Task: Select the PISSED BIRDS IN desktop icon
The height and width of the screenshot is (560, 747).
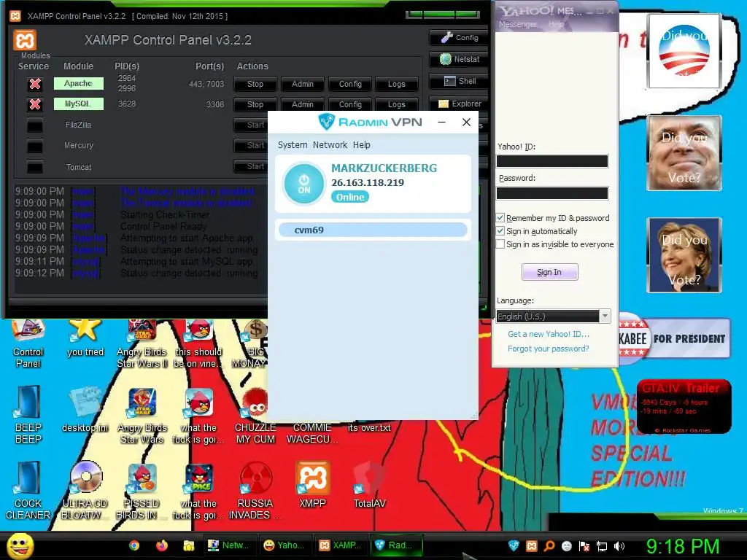Action: click(x=142, y=491)
